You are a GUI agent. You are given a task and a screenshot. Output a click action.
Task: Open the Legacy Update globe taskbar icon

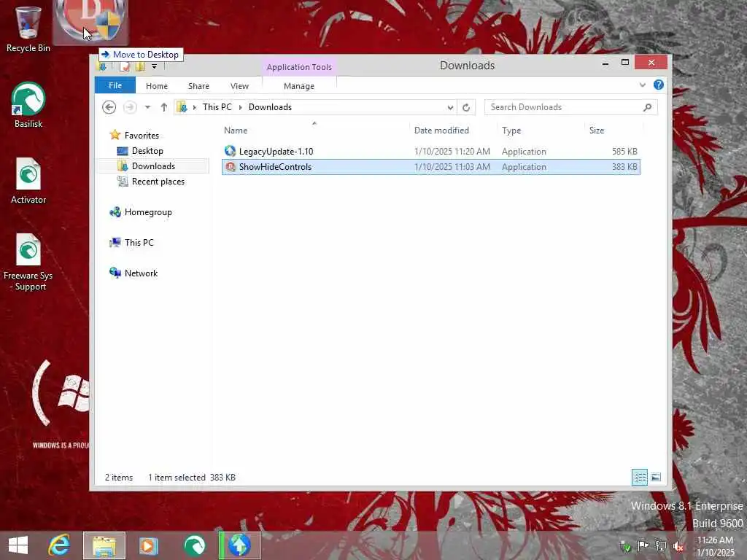tap(239, 545)
